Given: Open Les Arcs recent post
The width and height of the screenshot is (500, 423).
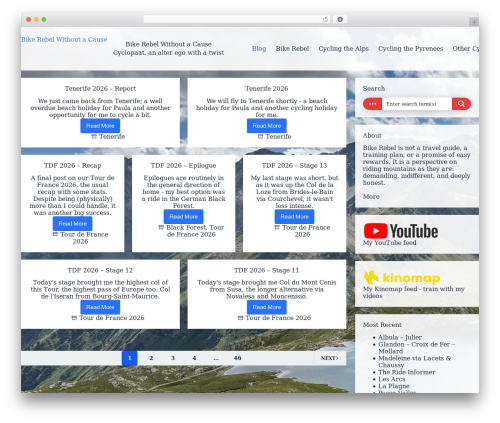Looking at the screenshot, I should click(x=392, y=379).
